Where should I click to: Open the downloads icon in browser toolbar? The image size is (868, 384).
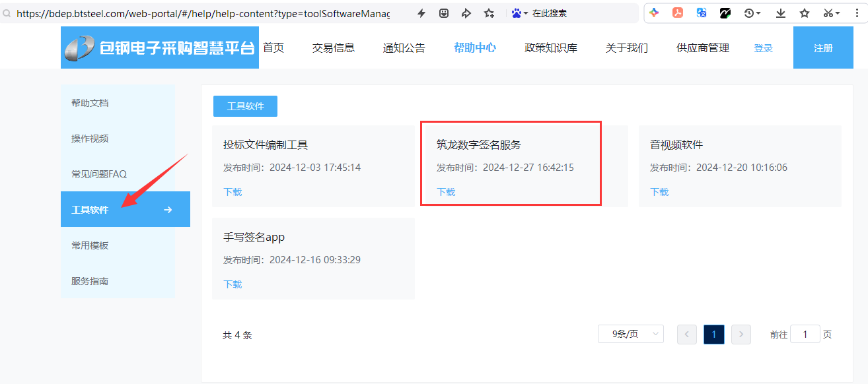(x=781, y=13)
